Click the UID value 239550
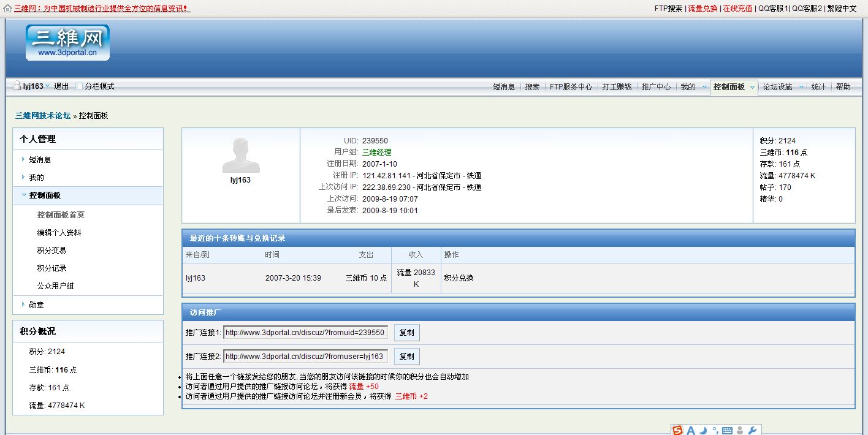The image size is (868, 435). [375, 141]
